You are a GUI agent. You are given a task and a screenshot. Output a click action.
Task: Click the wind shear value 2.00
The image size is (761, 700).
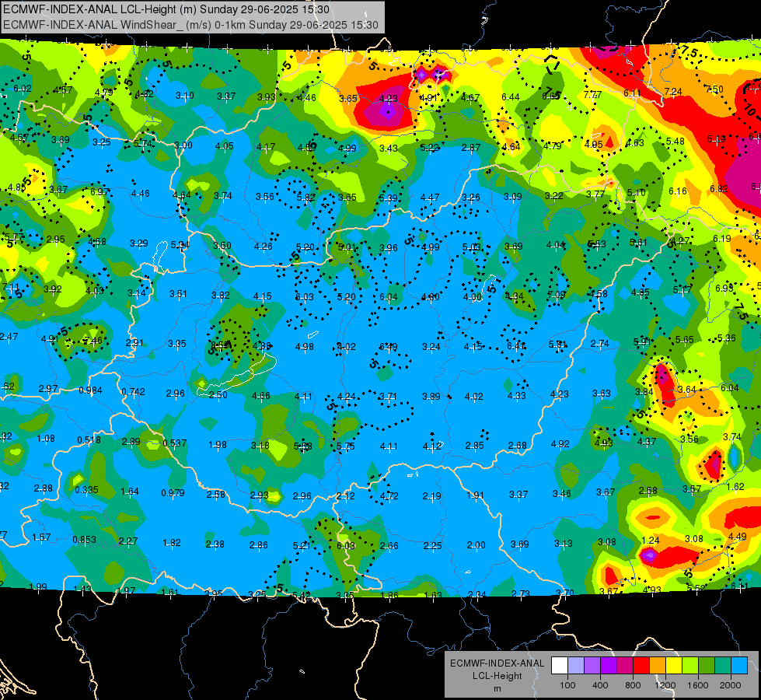(476, 545)
